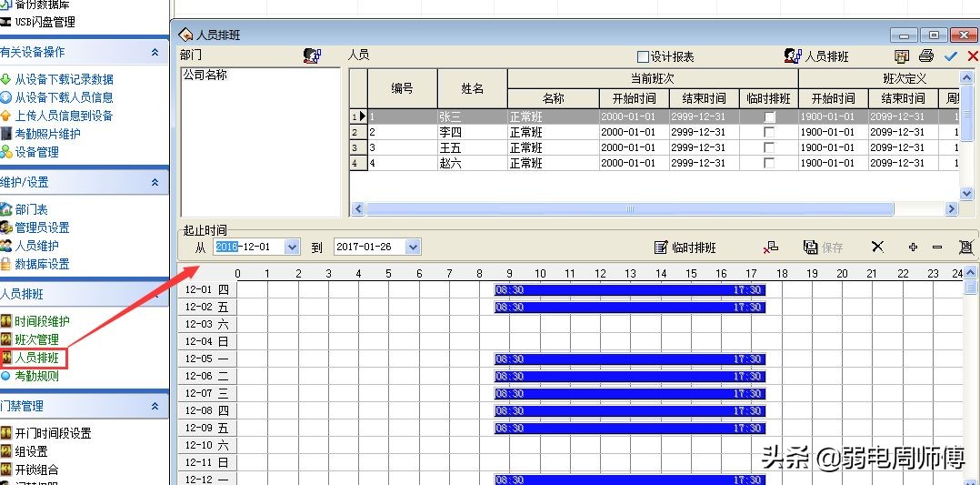The height and width of the screenshot is (485, 980).
Task: Click the USB闪盘管理 icon
Action: click(5, 22)
